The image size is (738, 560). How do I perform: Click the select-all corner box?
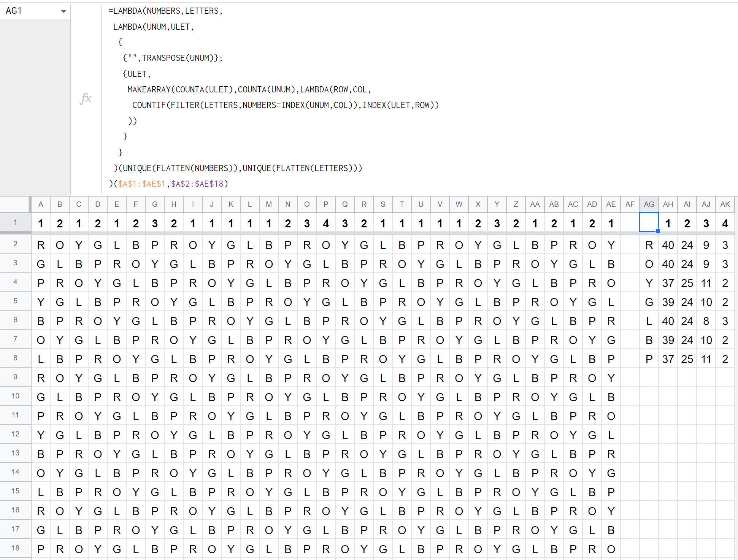tap(15, 205)
